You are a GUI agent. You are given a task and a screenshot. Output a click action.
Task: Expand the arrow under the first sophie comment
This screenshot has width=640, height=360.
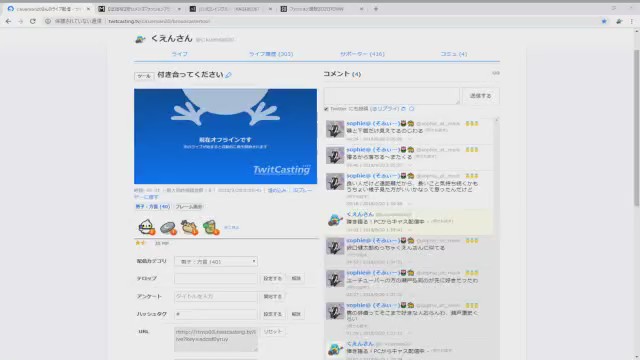pos(410,139)
